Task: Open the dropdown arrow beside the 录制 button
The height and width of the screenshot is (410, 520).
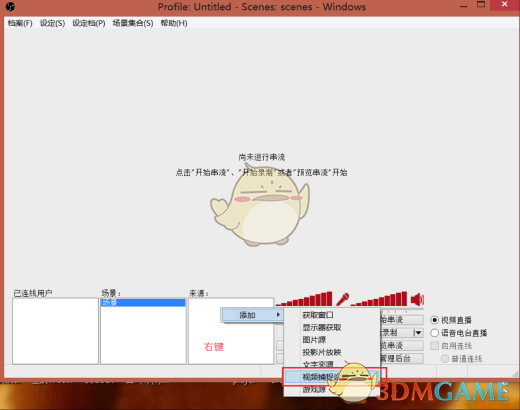Action: point(418,333)
